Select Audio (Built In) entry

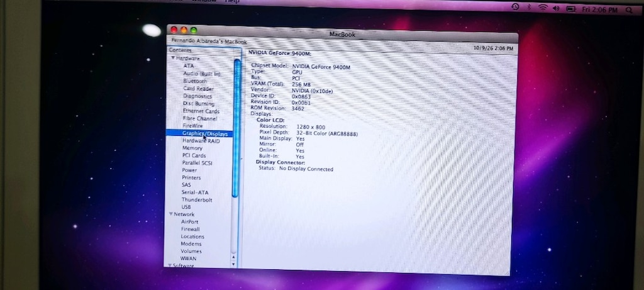click(202, 74)
